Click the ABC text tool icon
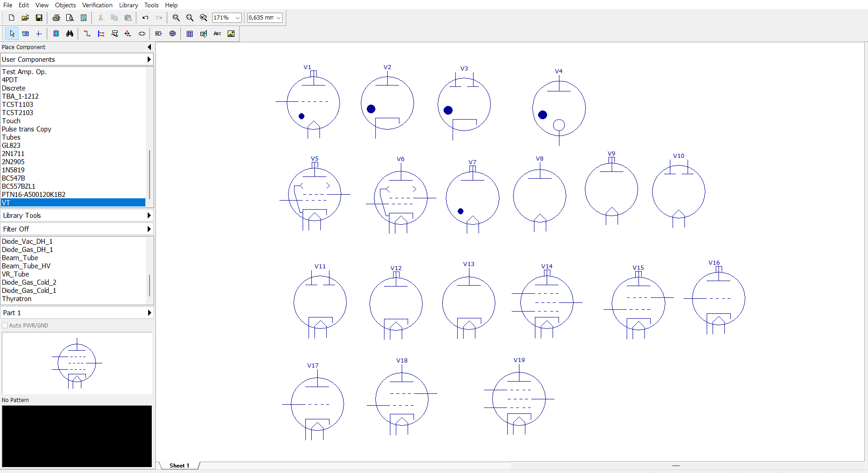This screenshot has height=473, width=868. (217, 34)
